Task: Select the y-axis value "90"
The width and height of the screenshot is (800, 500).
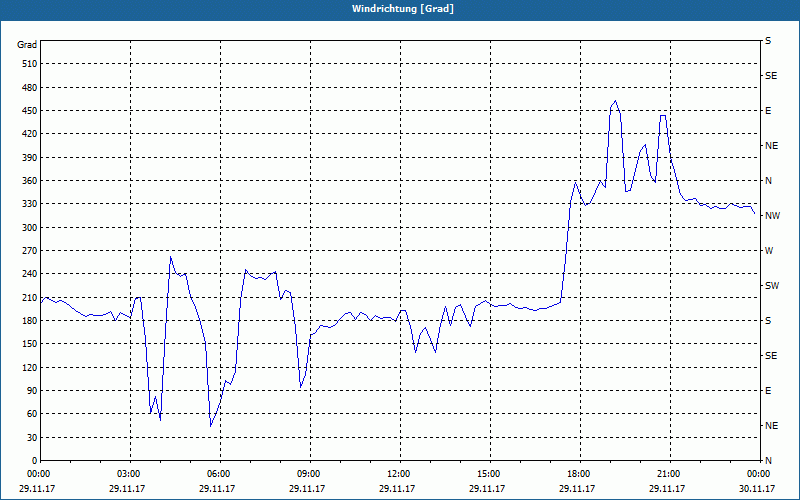Action: click(32, 391)
